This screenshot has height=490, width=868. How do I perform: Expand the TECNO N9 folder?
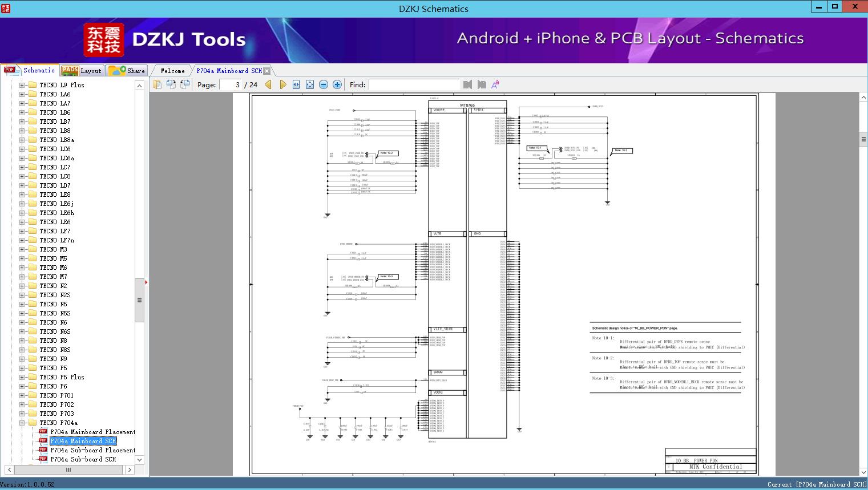(x=22, y=359)
